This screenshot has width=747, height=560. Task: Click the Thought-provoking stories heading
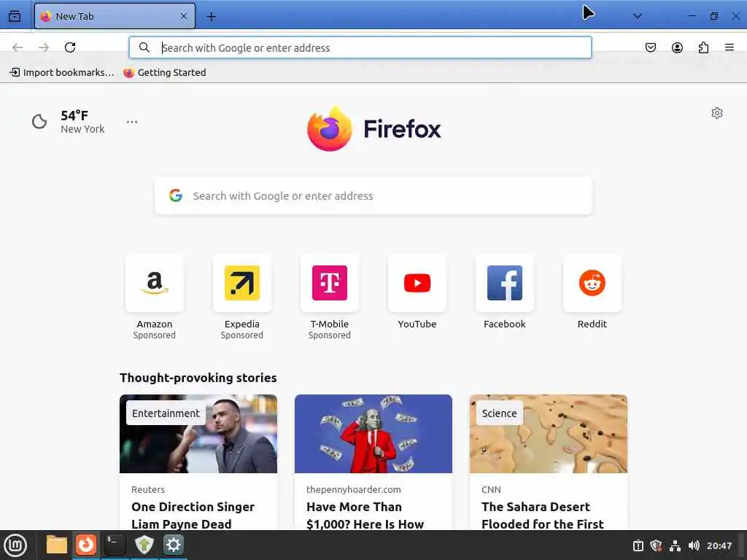pos(198,378)
